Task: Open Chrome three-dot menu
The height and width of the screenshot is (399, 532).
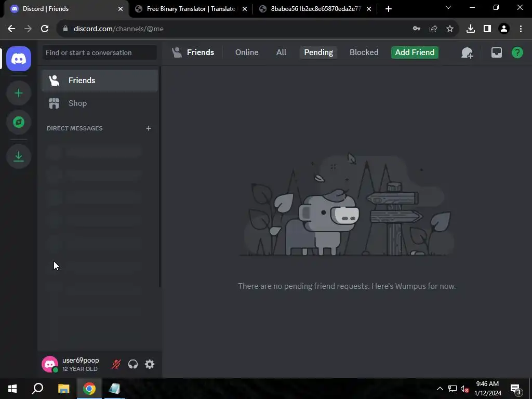Action: point(521,29)
